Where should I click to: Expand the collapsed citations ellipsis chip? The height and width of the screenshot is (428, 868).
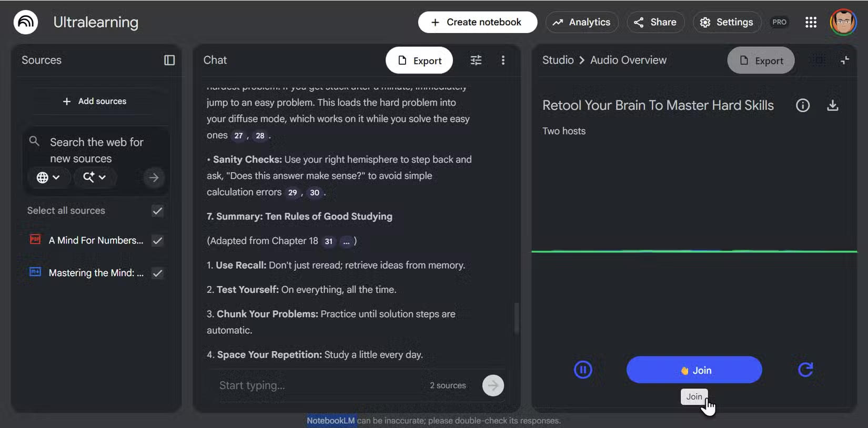tap(346, 242)
